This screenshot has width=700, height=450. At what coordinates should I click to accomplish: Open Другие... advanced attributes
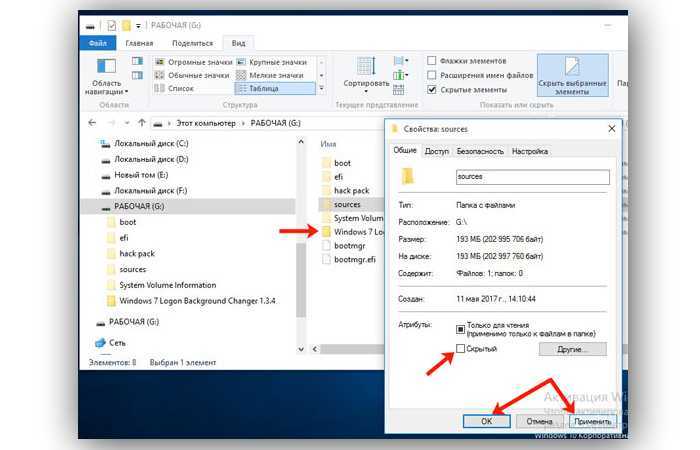click(573, 349)
